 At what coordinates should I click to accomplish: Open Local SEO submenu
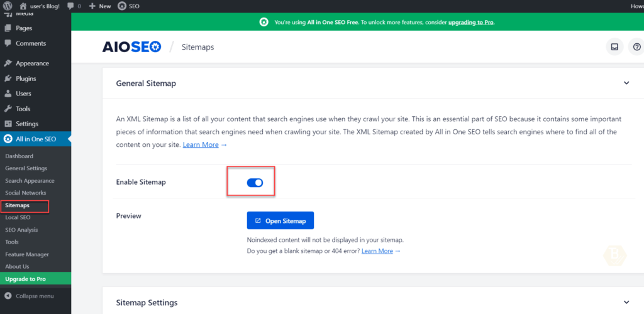18,218
